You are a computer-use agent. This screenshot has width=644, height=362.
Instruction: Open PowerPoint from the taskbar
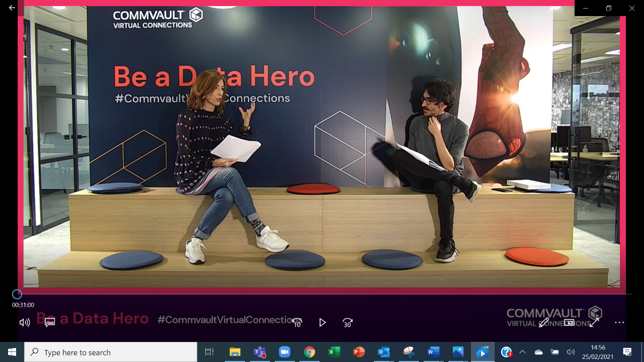(x=359, y=352)
